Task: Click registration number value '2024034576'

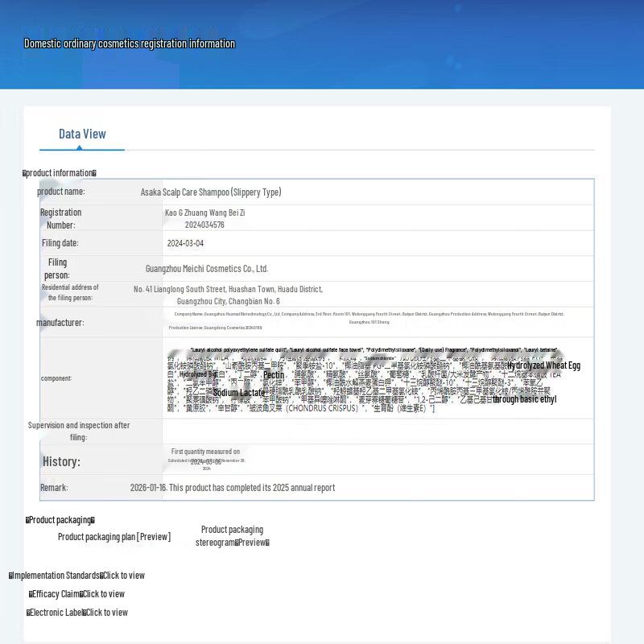Action: coord(204,225)
